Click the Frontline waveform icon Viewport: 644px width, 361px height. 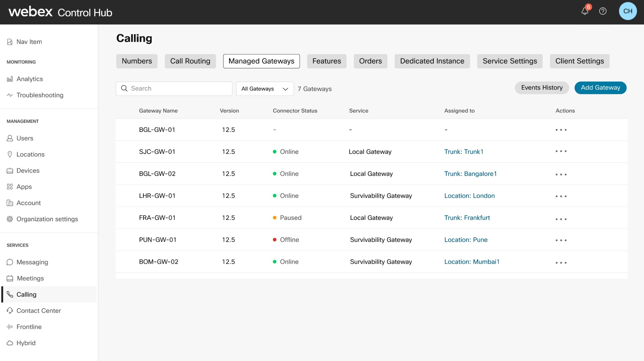(10, 327)
